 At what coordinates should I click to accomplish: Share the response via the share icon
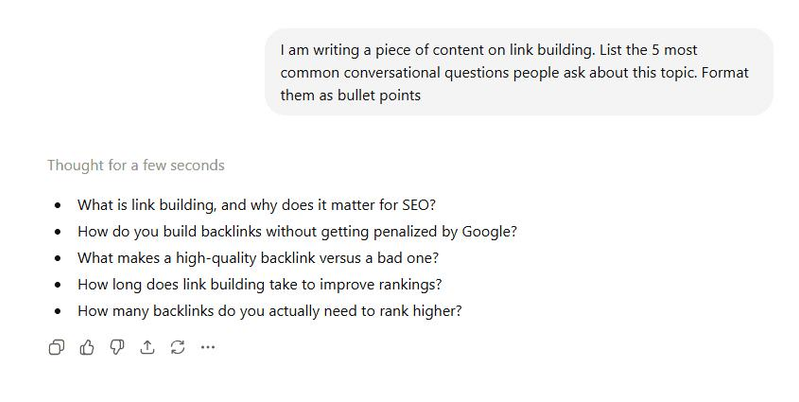coord(148,347)
